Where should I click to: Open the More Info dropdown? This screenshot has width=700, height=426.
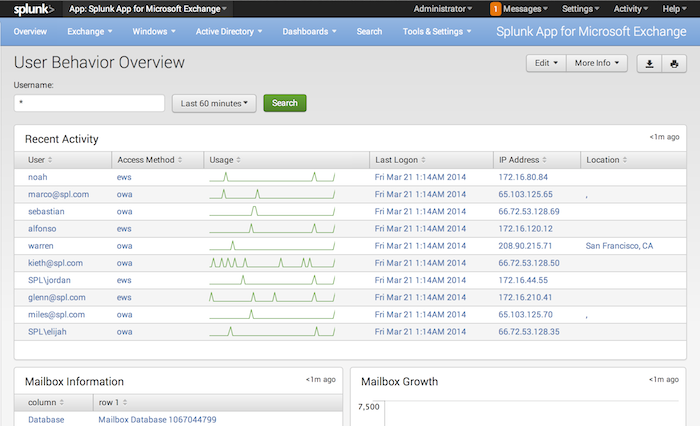click(x=597, y=63)
